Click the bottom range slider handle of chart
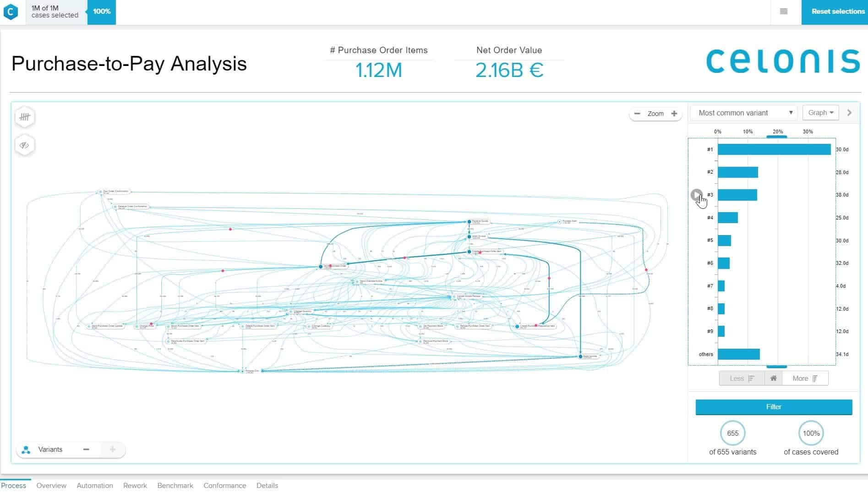The width and height of the screenshot is (868, 493). (x=777, y=367)
